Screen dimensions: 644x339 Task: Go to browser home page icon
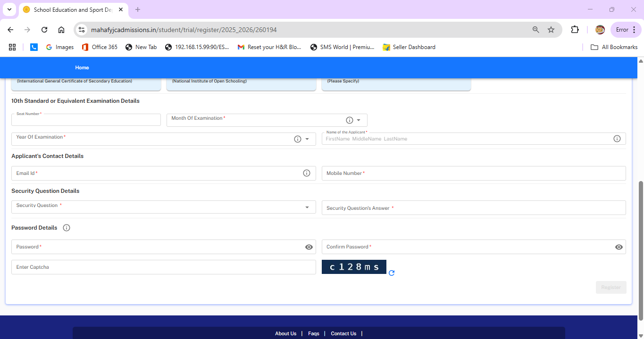[x=61, y=30]
